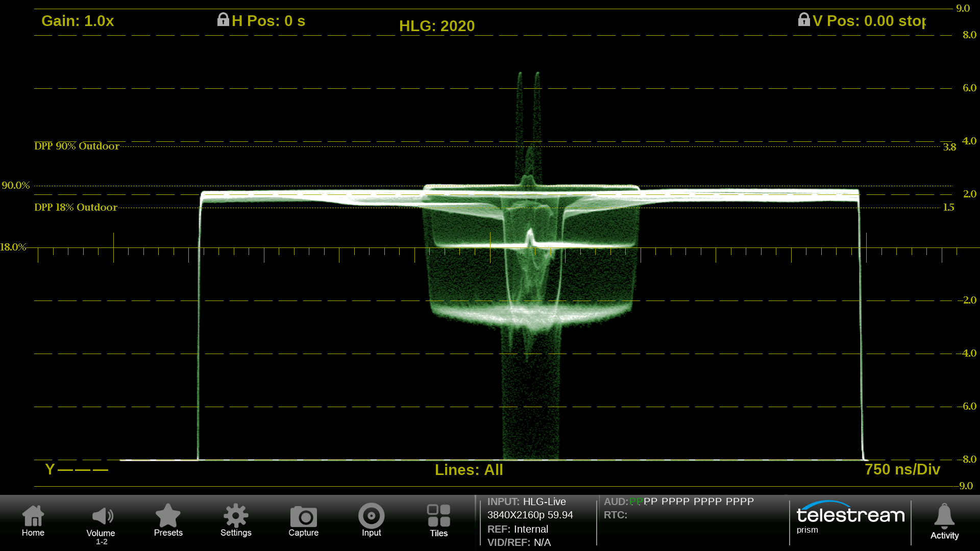Screen dimensions: 980x551
Task: Toggle the Y channel trace indicator
Action: pyautogui.click(x=77, y=469)
